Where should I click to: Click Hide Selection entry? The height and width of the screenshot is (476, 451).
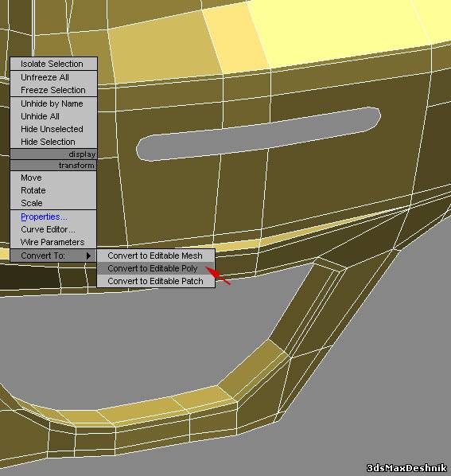point(53,142)
